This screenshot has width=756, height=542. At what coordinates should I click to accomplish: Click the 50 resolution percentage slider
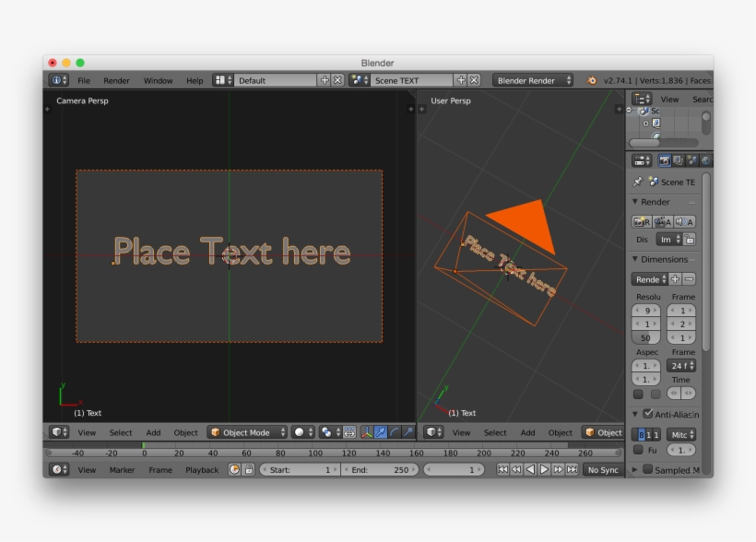pyautogui.click(x=645, y=337)
